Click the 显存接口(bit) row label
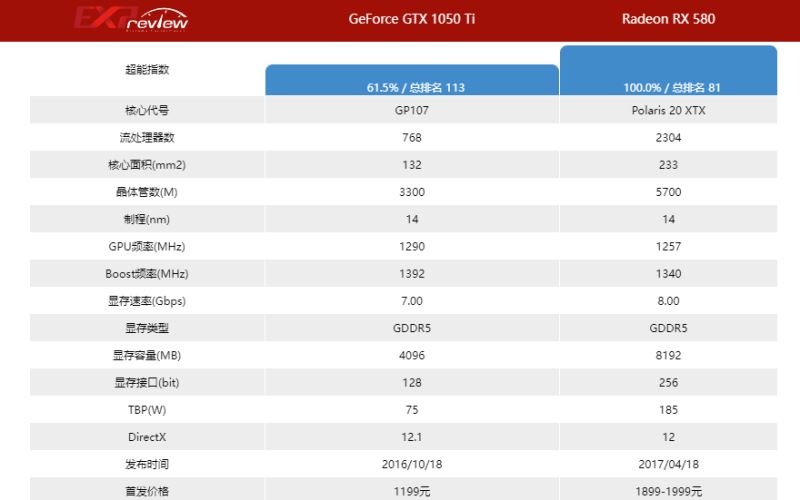800x500 pixels. 147,383
